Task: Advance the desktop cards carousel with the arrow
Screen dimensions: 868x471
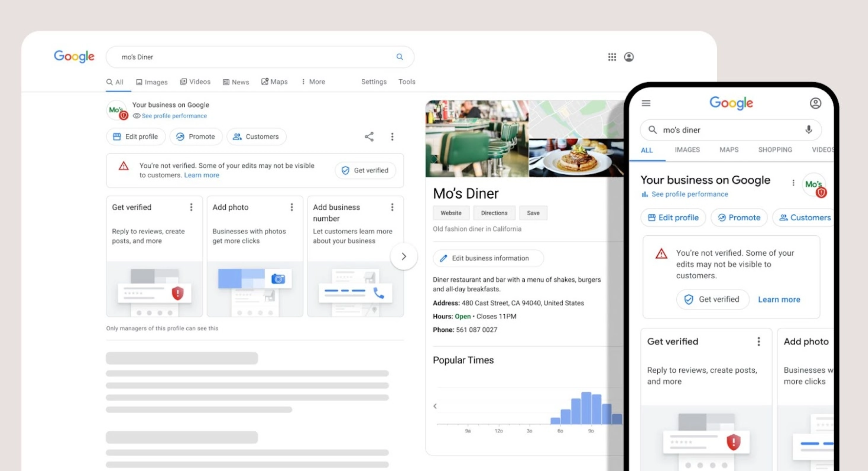Action: click(x=404, y=256)
